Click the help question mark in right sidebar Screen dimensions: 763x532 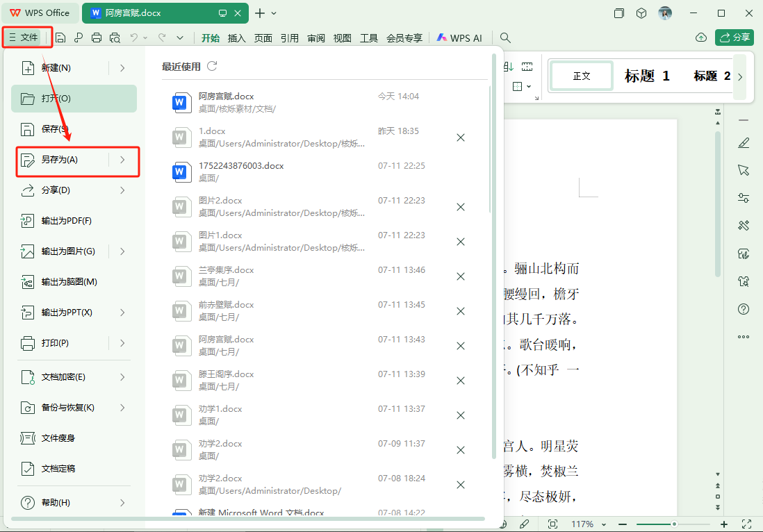tap(744, 309)
